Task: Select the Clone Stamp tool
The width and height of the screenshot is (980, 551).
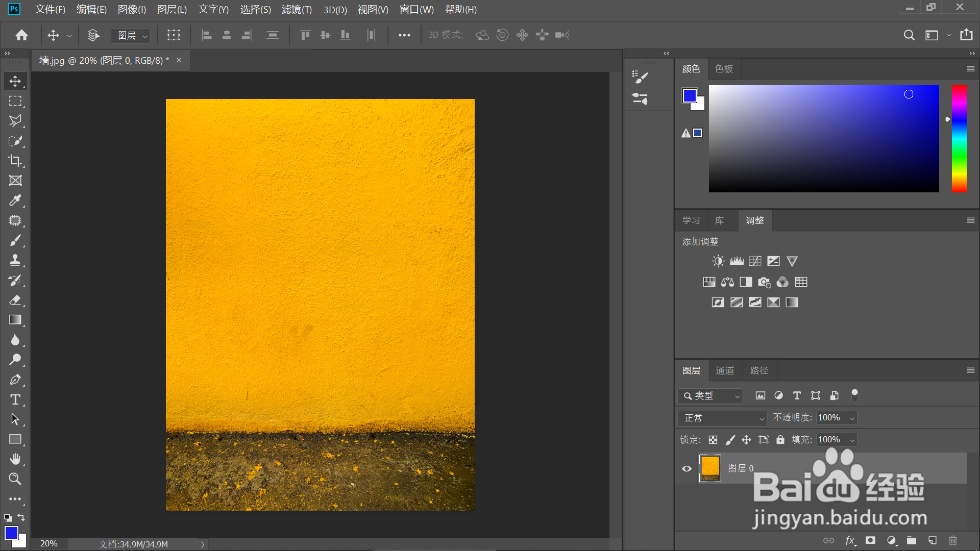Action: [x=15, y=260]
